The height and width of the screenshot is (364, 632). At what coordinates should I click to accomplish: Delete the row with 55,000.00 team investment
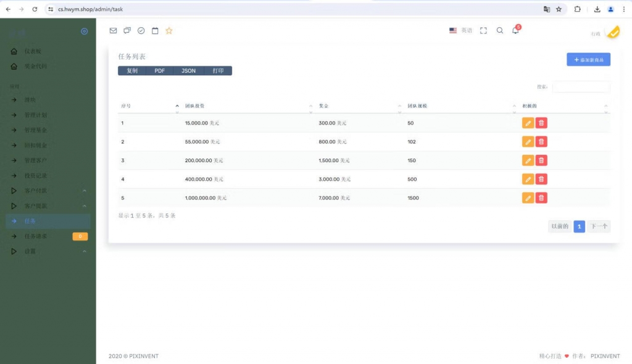click(x=541, y=141)
